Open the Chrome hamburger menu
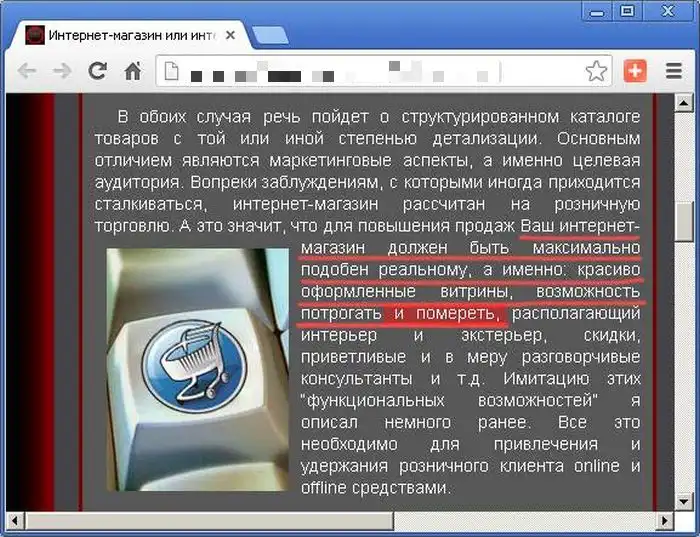The width and height of the screenshot is (700, 537). [674, 71]
